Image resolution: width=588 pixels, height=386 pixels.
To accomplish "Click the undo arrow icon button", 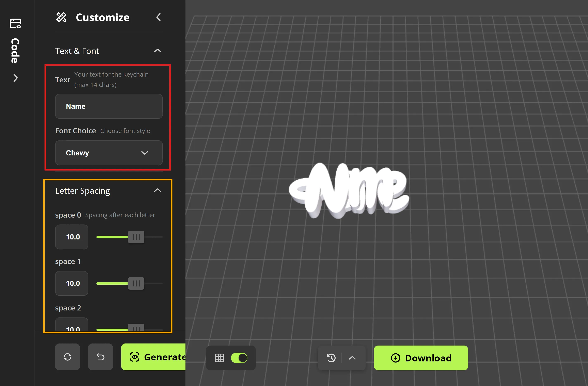I will coord(100,357).
